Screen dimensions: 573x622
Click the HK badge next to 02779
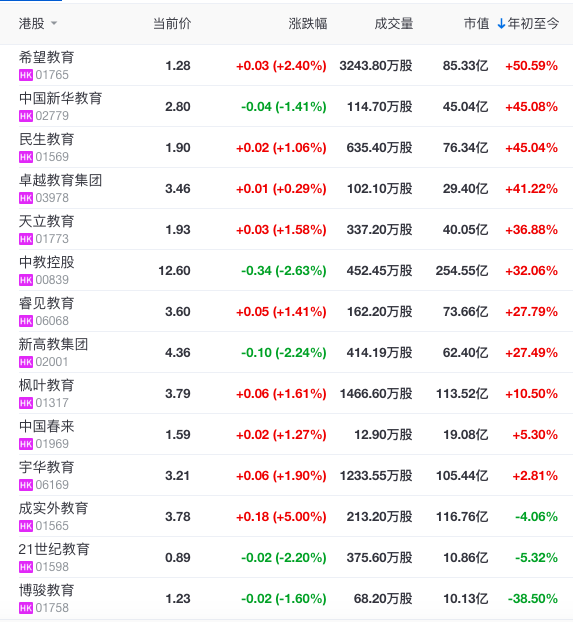click(26, 116)
